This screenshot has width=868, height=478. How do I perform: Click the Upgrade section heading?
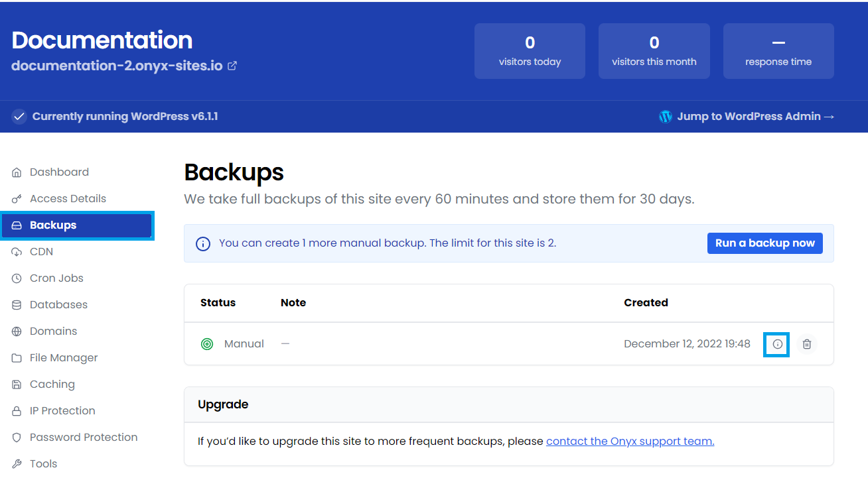point(223,404)
